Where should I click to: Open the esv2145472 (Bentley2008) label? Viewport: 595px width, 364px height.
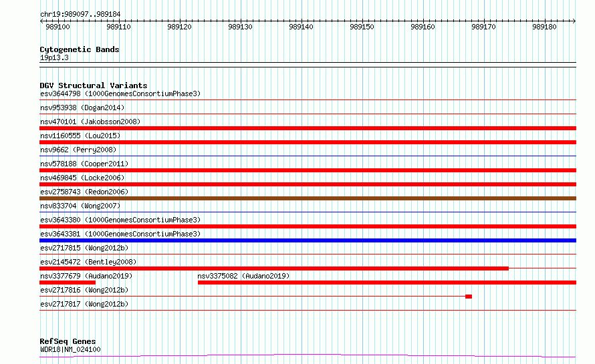click(88, 262)
